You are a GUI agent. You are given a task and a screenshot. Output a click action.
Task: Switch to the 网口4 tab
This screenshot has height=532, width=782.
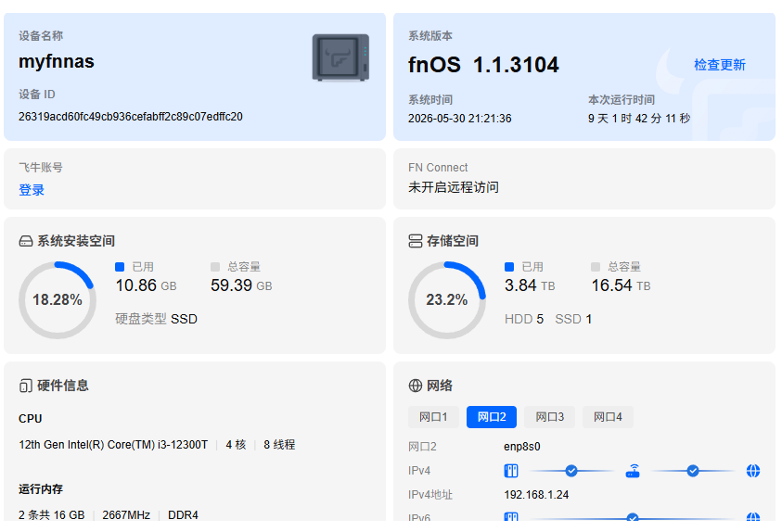click(608, 417)
